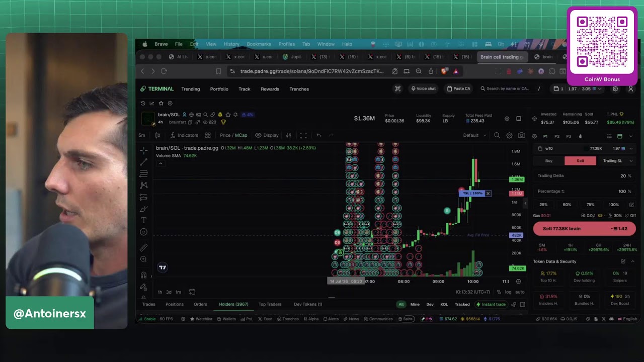Click Sell 77.38K brain button

point(584,229)
